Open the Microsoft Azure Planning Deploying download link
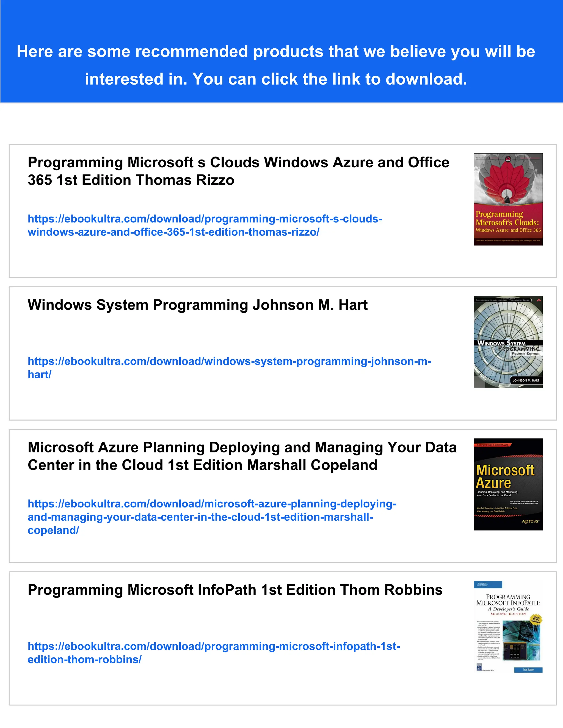Screen dimensions: 563x728 click(x=212, y=517)
